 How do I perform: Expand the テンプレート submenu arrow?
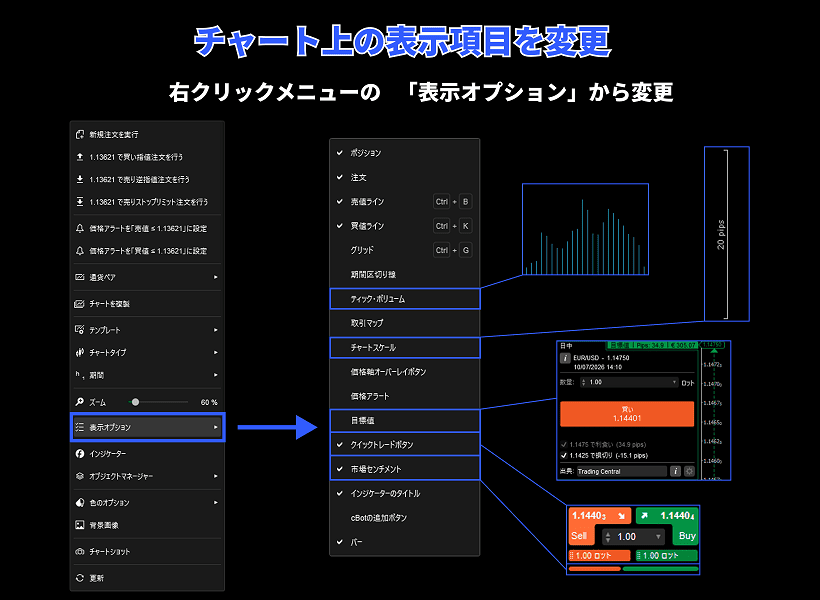pos(215,330)
